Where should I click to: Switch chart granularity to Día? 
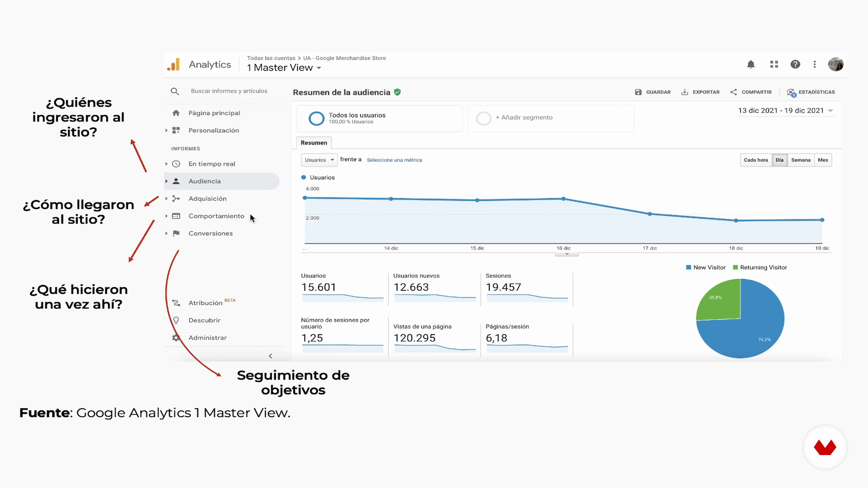point(779,160)
